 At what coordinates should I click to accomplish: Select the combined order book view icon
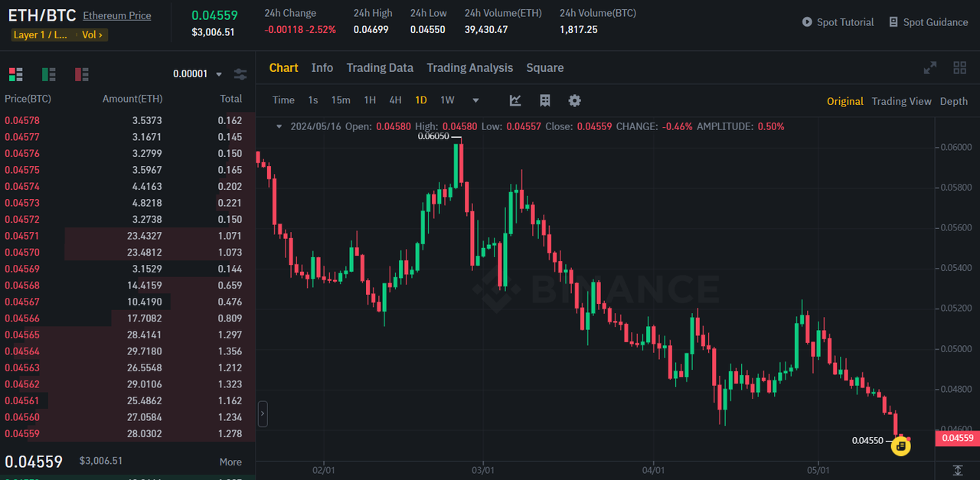click(x=15, y=74)
